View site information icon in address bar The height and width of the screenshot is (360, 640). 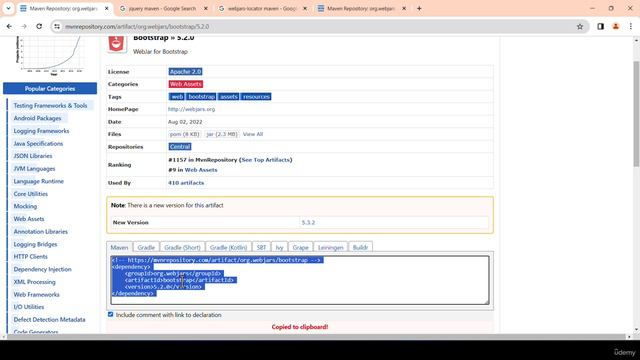pyautogui.click(x=57, y=27)
